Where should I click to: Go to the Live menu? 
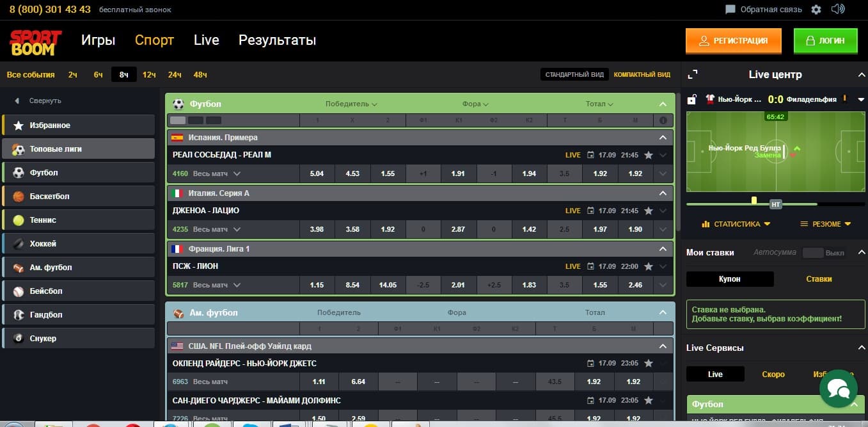pyautogui.click(x=207, y=40)
